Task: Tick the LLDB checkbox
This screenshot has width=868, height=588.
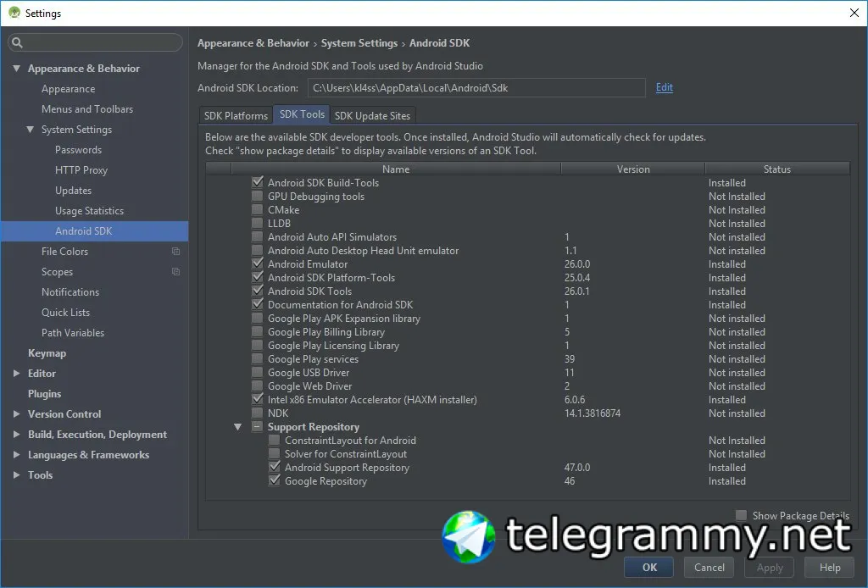Action: click(x=258, y=223)
